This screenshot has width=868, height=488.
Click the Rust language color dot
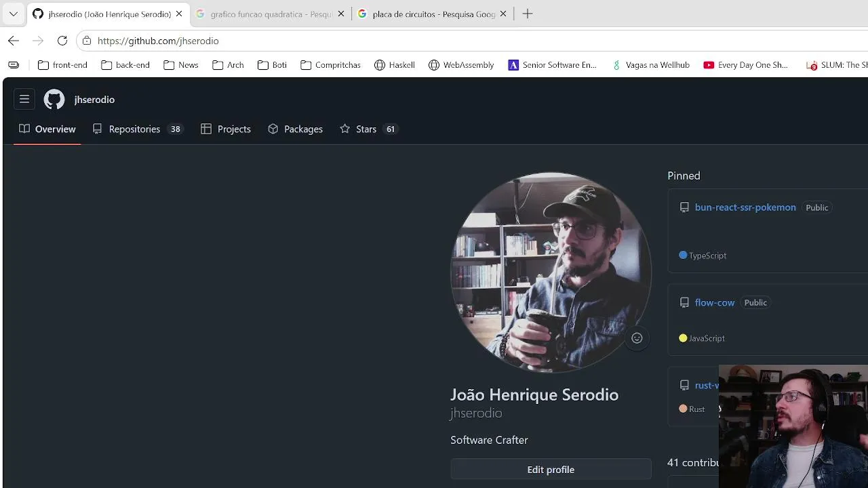pos(683,409)
